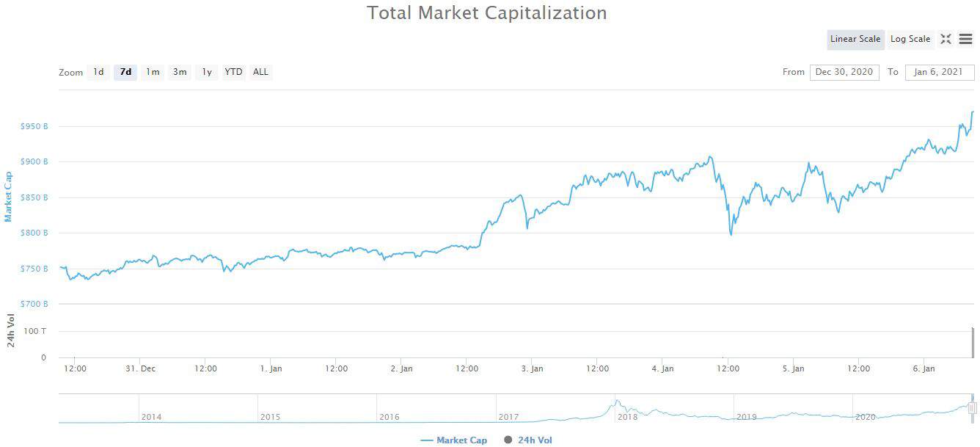Open the To date picker
Image resolution: width=980 pixels, height=447 pixels.
pyautogui.click(x=939, y=72)
